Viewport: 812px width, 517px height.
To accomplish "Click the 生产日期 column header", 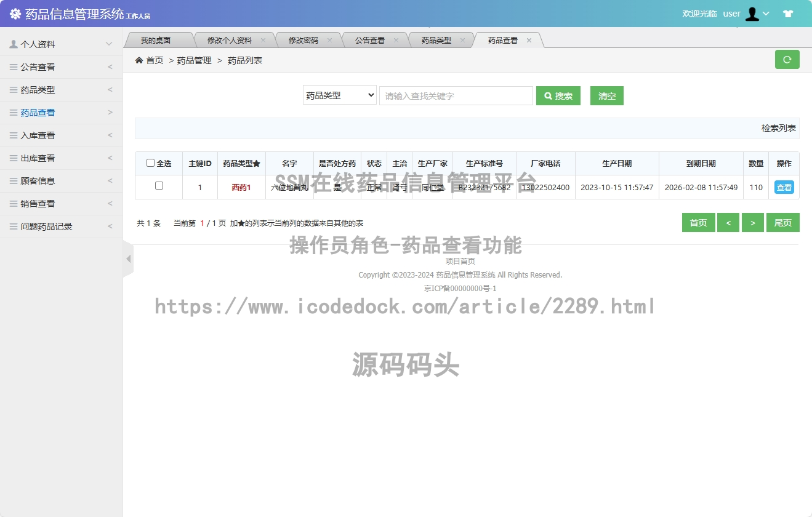I will click(x=617, y=164).
